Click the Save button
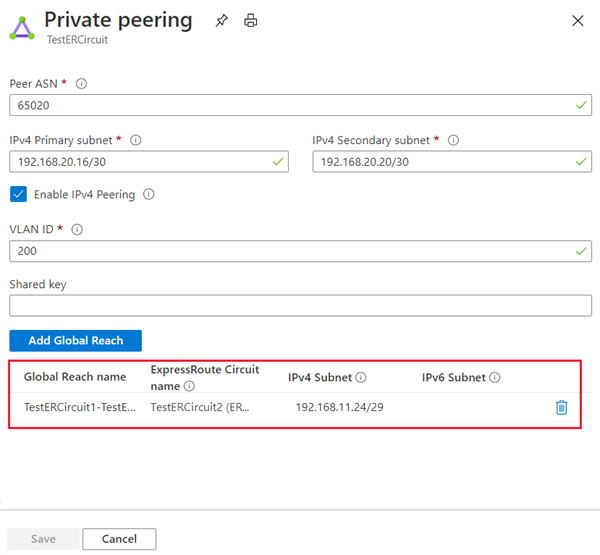The image size is (600, 555). [43, 539]
